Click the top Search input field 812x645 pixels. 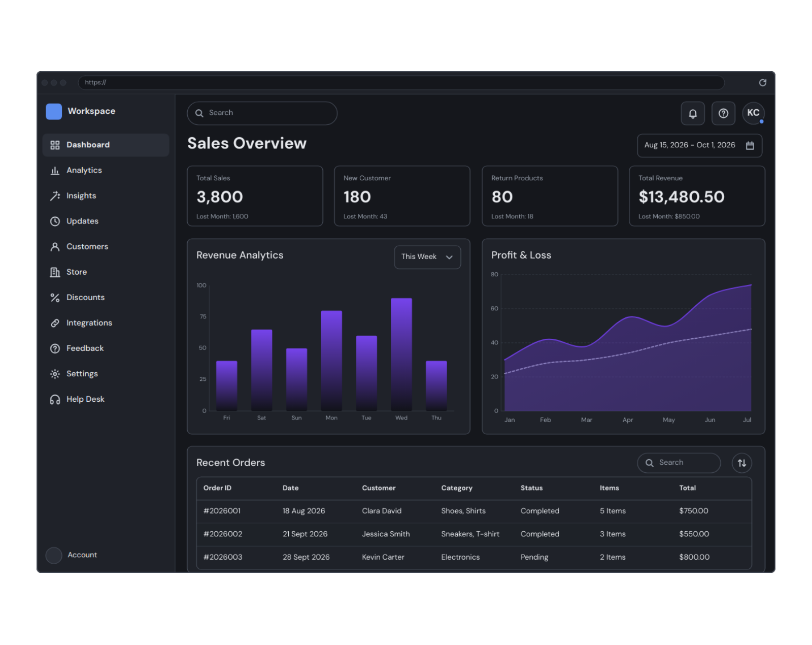pos(262,113)
